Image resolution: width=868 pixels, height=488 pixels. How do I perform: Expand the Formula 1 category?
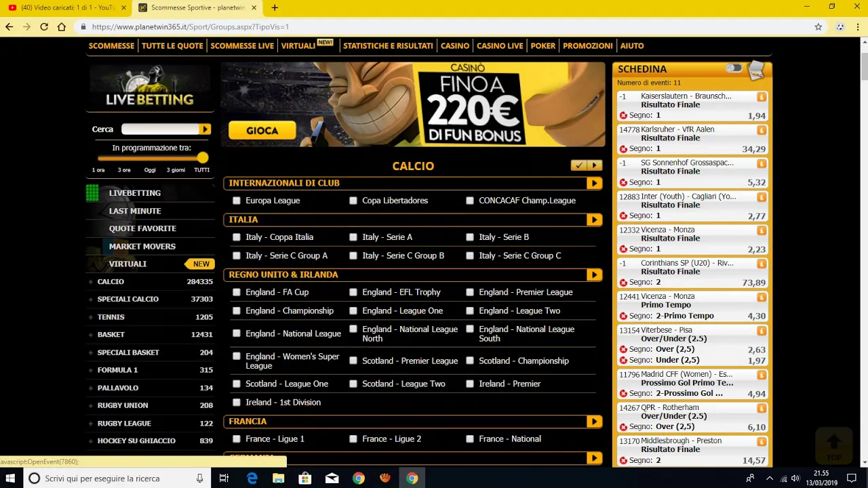point(91,370)
